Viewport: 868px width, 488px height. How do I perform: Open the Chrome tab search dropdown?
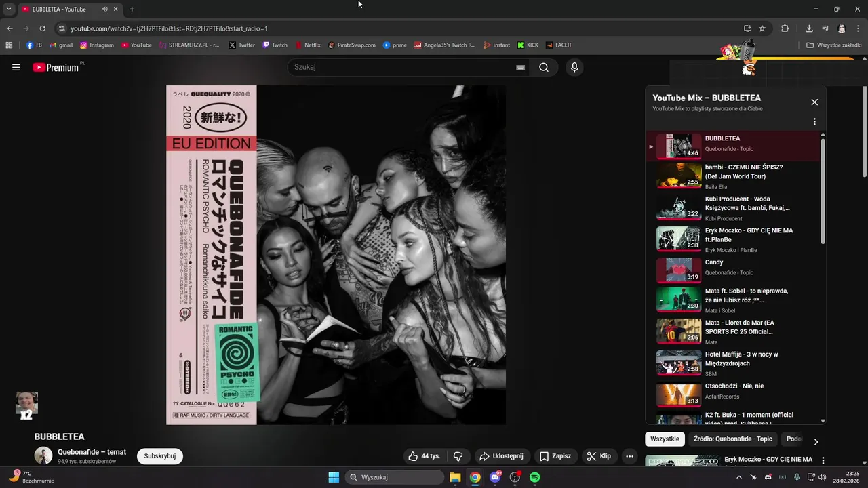coord(9,9)
